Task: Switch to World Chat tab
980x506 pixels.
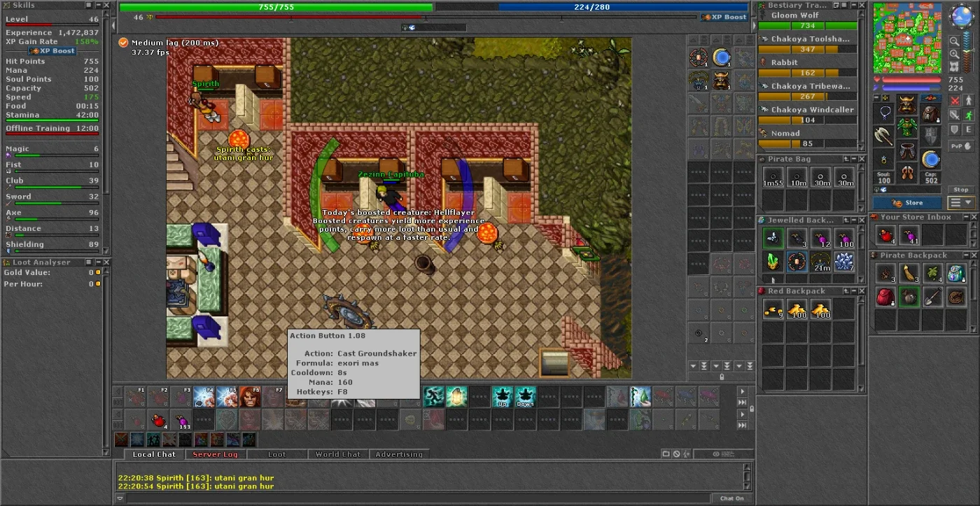Action: click(338, 454)
